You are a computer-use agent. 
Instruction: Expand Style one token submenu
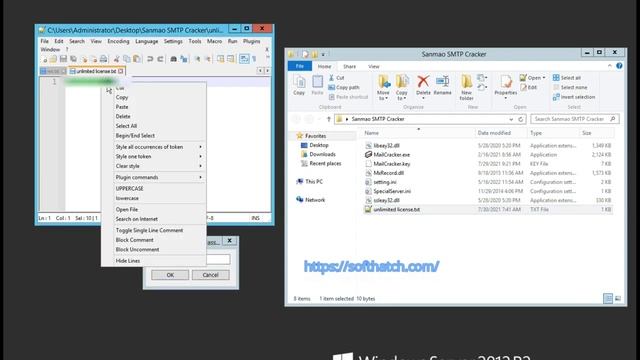(x=200, y=156)
